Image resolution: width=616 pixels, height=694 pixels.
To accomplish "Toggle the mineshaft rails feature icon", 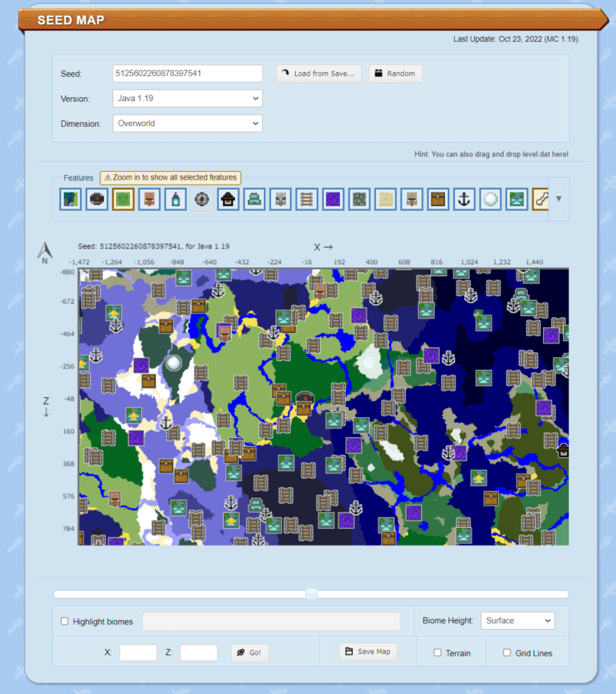I will 306,199.
